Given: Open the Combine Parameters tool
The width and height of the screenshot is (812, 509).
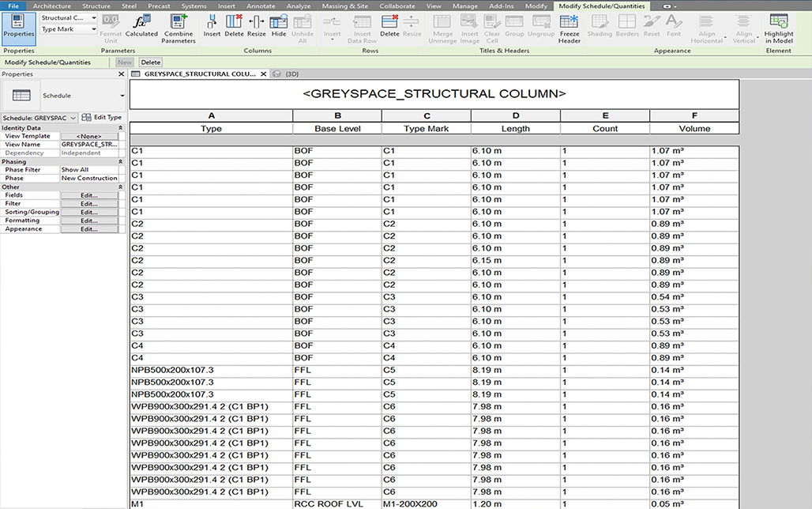Looking at the screenshot, I should click(x=179, y=28).
